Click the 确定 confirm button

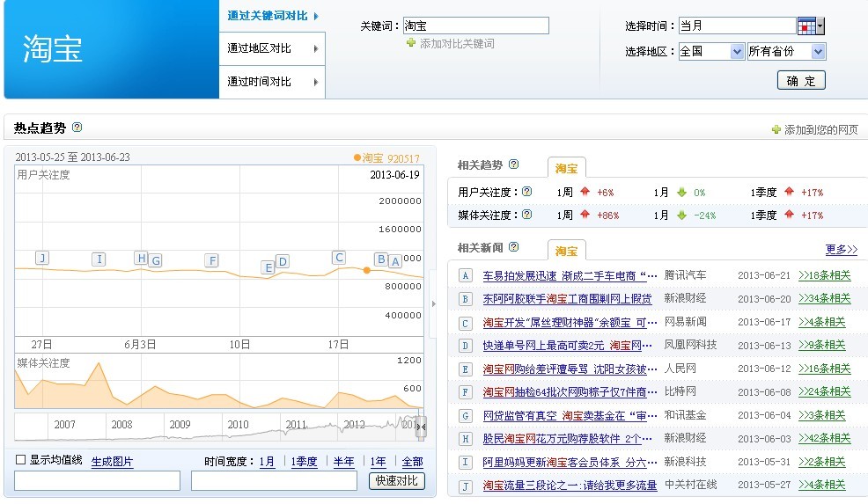click(800, 81)
